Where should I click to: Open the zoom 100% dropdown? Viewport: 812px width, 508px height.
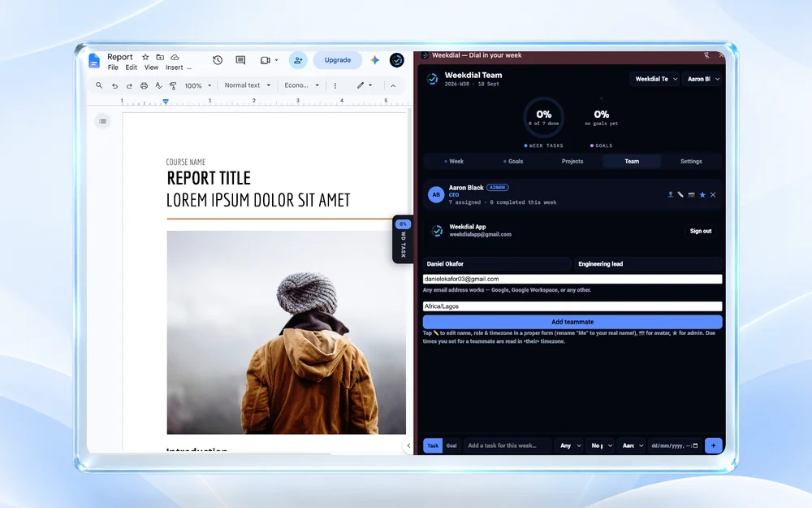point(198,86)
